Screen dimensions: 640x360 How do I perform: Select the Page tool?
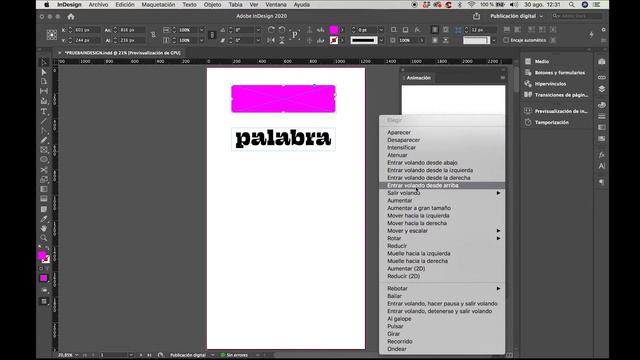tap(44, 82)
